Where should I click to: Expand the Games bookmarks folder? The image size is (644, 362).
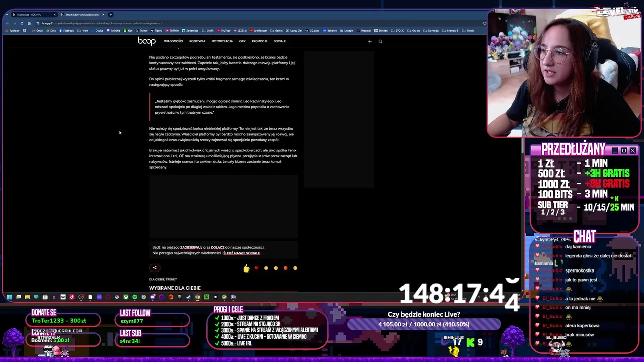click(277, 31)
